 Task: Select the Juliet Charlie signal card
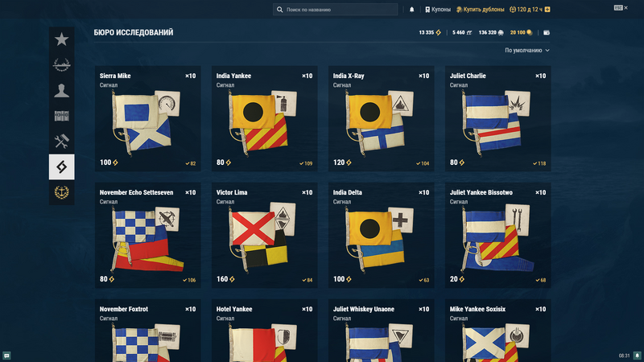pos(497,118)
